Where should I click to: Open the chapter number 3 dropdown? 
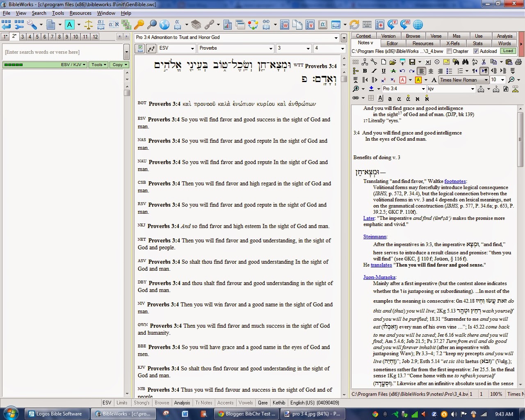point(308,48)
